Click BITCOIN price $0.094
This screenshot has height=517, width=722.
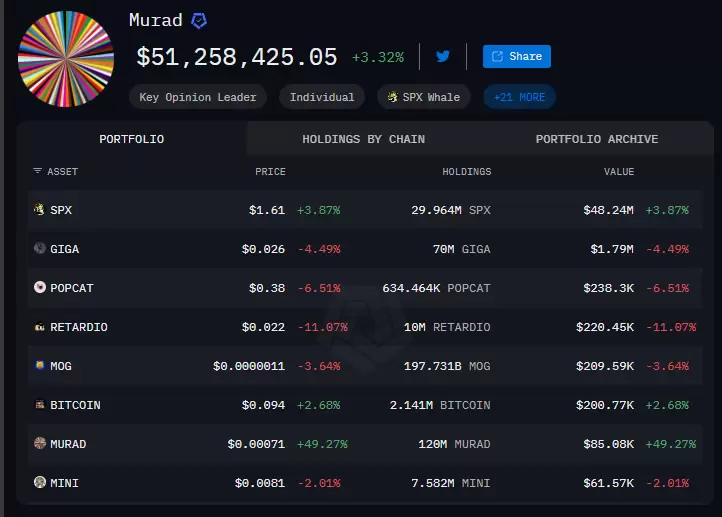tap(263, 405)
